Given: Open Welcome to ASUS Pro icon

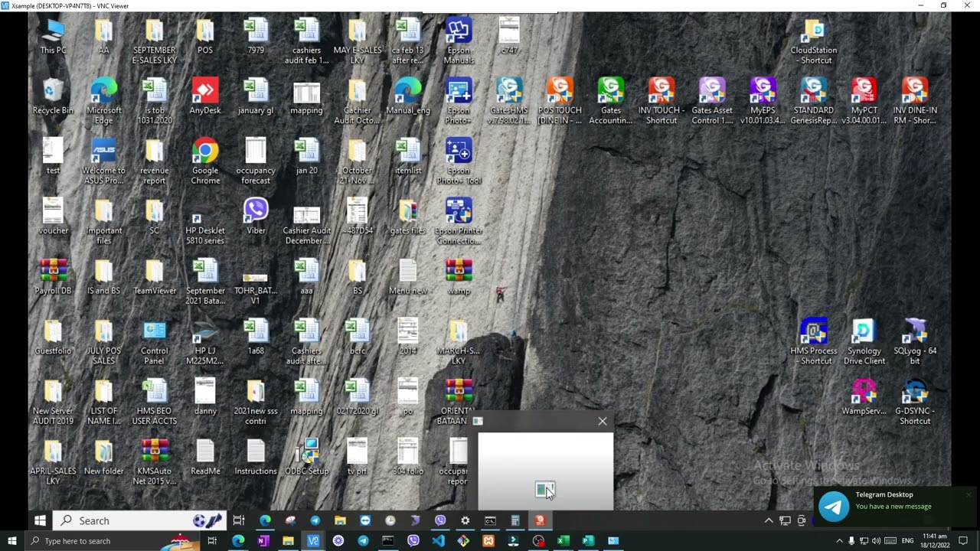Looking at the screenshot, I should (103, 161).
